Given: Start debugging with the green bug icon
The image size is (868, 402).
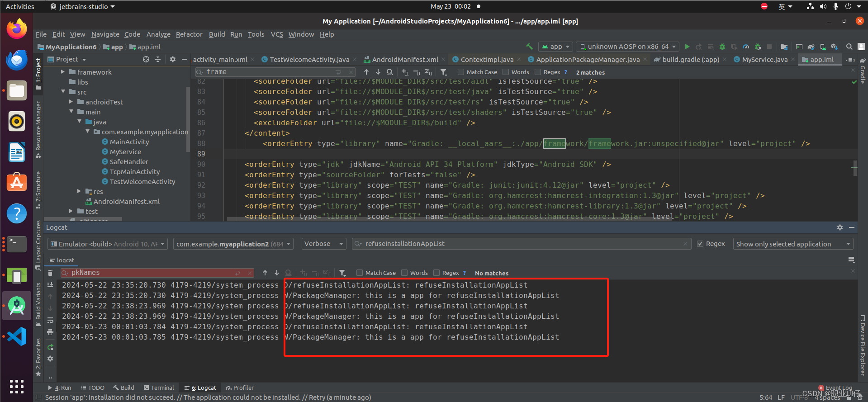Looking at the screenshot, I should (x=722, y=47).
